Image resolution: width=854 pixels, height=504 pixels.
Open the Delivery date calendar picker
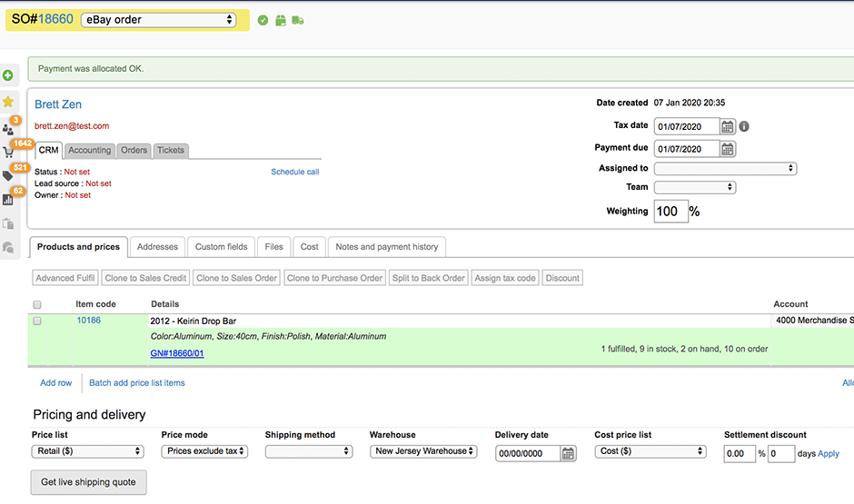[x=569, y=453]
